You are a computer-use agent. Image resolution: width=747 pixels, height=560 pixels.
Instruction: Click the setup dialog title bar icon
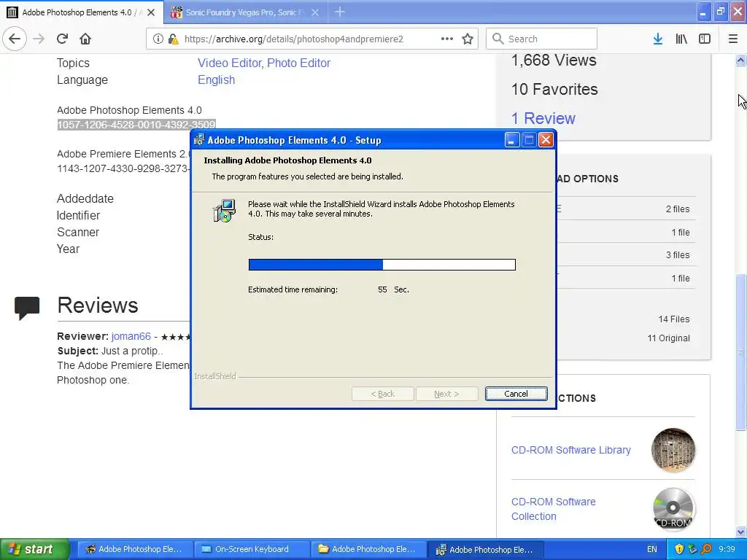pyautogui.click(x=199, y=139)
